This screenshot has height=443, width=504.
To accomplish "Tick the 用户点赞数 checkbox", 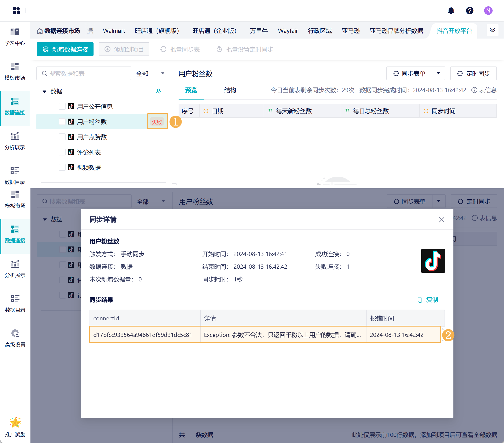I will point(62,137).
